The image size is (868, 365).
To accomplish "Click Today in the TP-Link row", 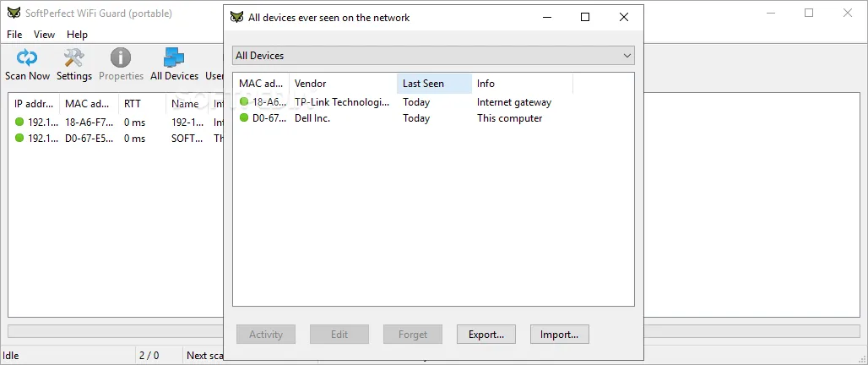I will (416, 102).
